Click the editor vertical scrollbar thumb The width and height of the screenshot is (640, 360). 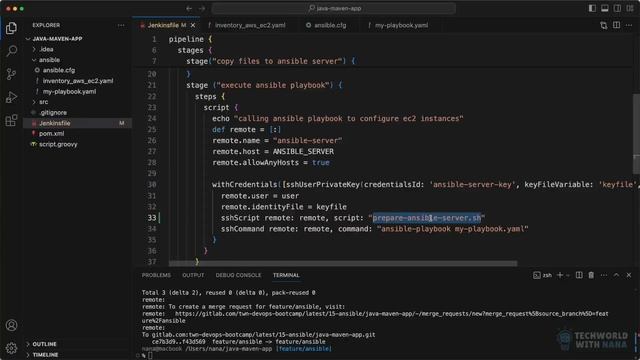pyautogui.click(x=636, y=134)
